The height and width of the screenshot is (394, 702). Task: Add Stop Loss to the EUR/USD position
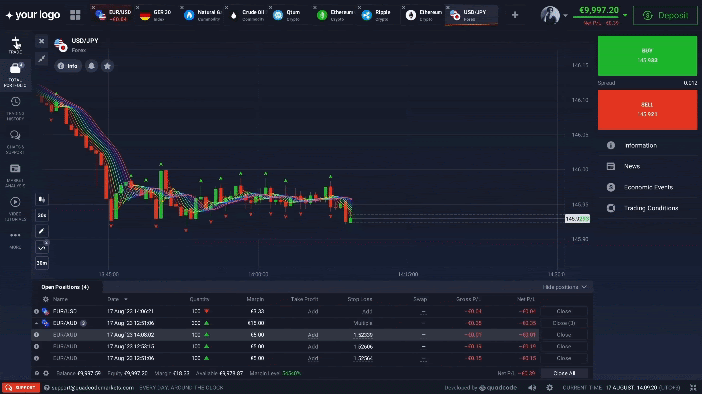pos(367,311)
